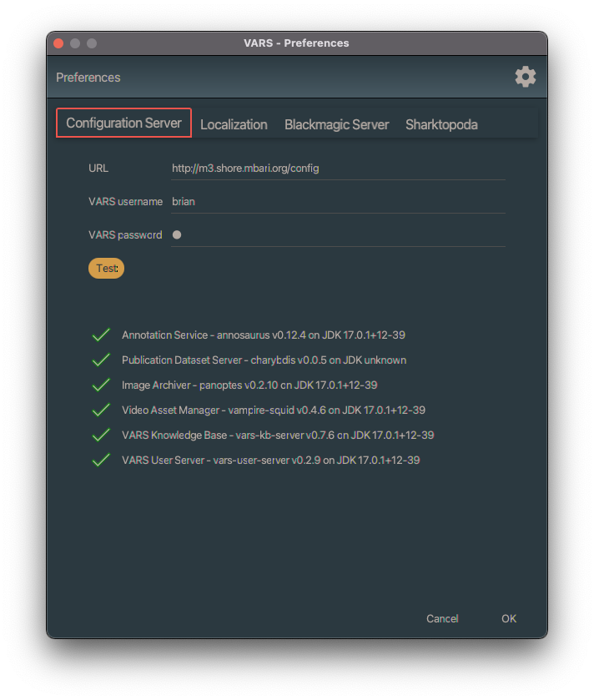Click Cancel to discard changes

[x=442, y=618]
